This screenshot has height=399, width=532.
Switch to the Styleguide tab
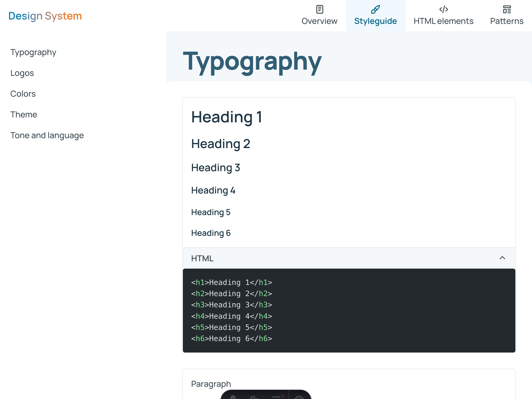pyautogui.click(x=376, y=16)
